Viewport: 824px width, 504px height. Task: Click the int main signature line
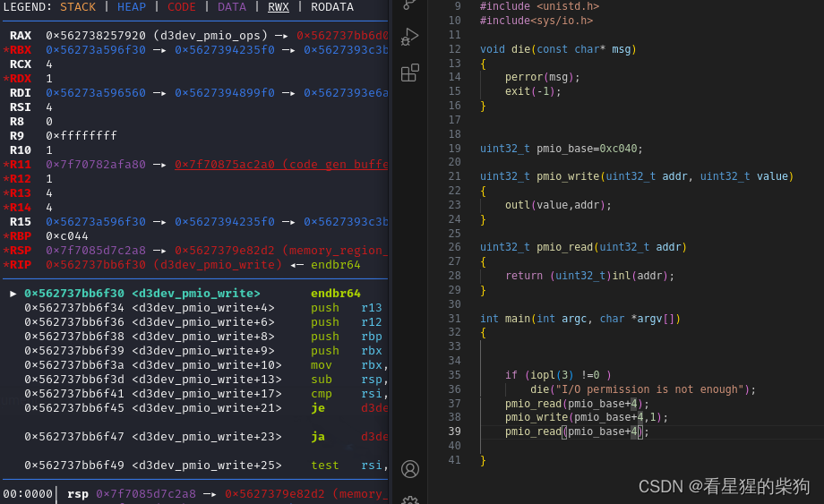click(x=580, y=319)
